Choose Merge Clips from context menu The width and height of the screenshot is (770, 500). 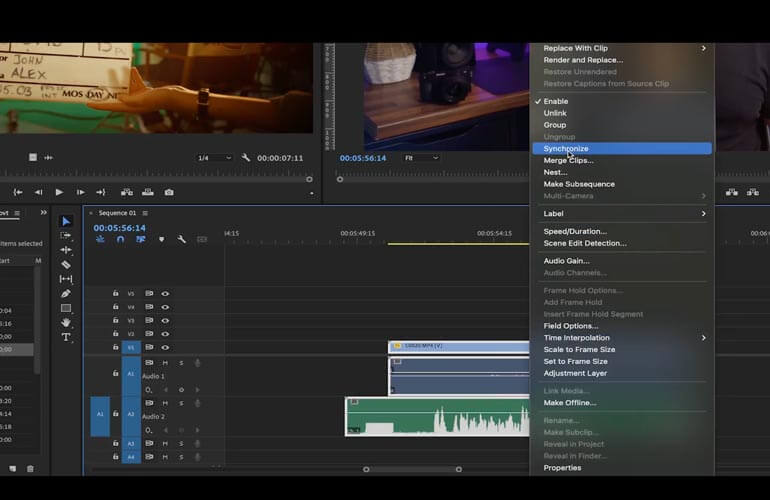pyautogui.click(x=622, y=160)
